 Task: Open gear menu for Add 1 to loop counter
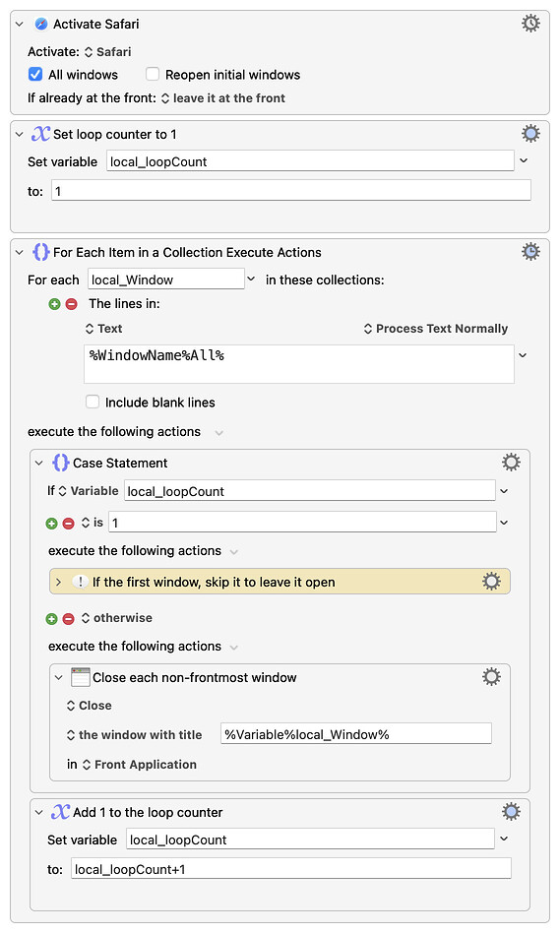click(511, 811)
